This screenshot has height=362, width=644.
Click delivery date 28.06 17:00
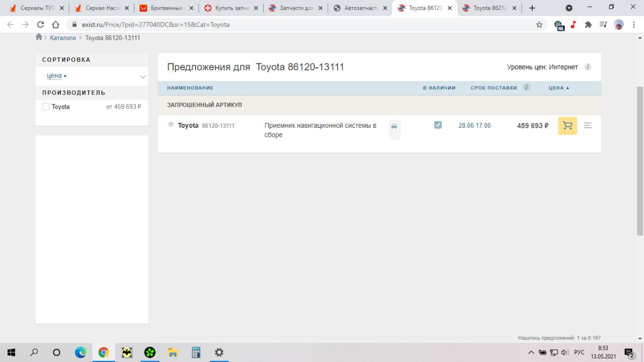[x=474, y=126]
